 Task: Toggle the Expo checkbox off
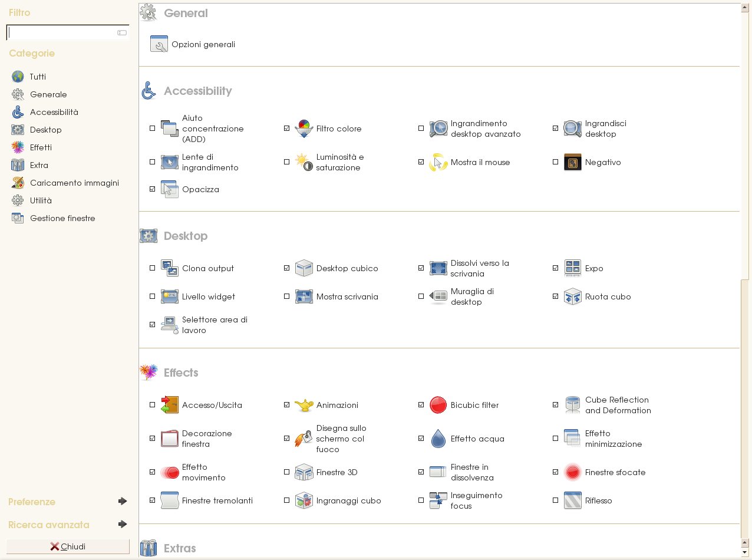pyautogui.click(x=556, y=268)
